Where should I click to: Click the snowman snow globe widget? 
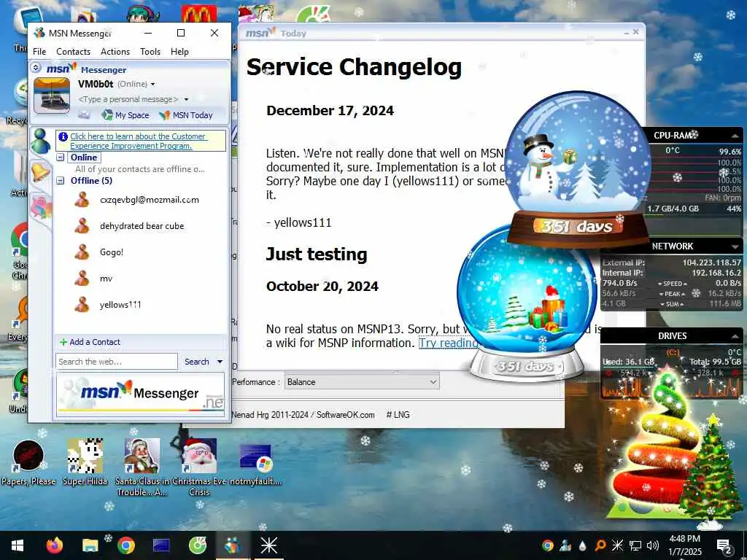point(576,168)
